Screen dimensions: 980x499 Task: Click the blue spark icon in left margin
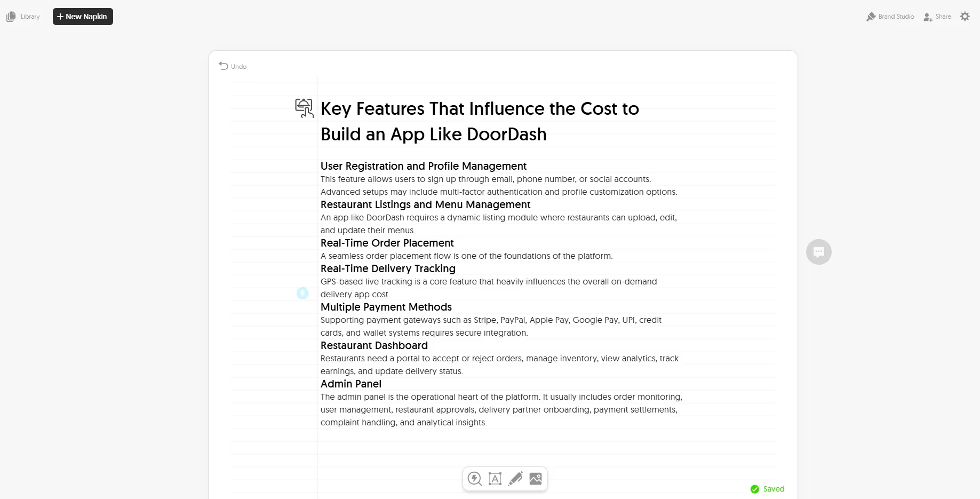302,293
